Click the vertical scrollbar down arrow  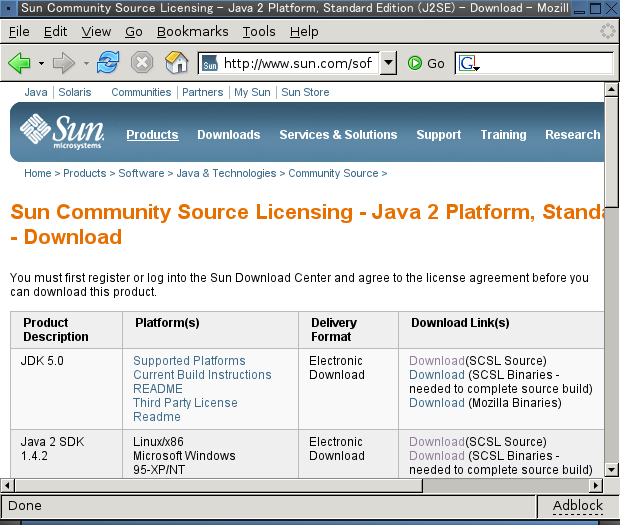[611, 470]
